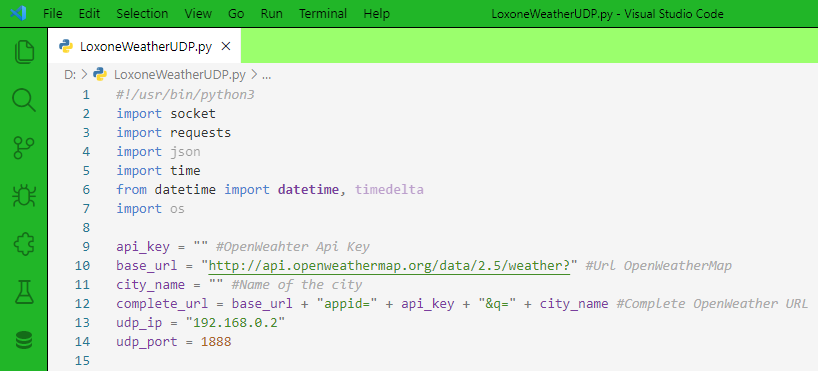Click the #Complete OpenWeather URL comment

tap(712, 304)
